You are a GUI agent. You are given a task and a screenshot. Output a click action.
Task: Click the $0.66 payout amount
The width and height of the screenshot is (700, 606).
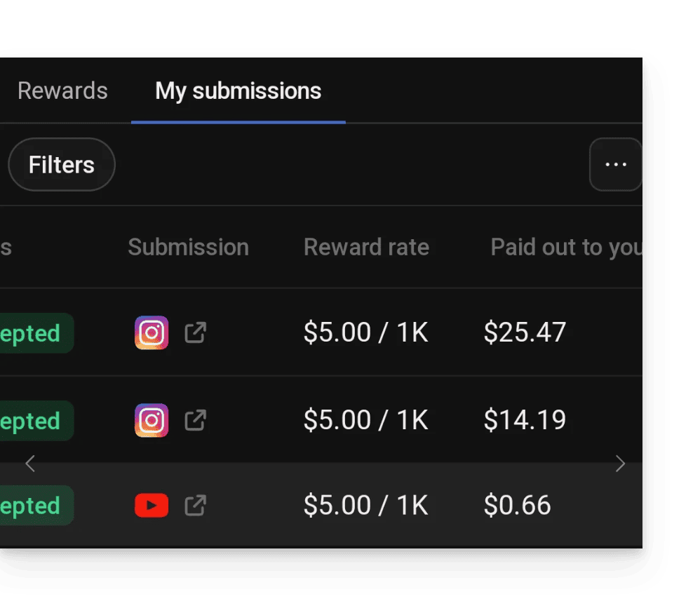coord(518,505)
